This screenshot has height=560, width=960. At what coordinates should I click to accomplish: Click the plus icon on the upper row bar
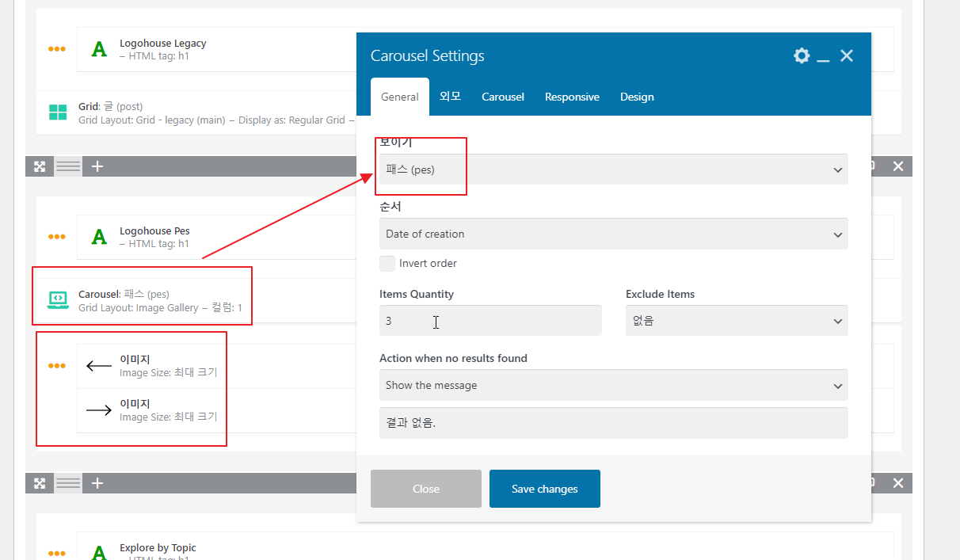click(x=97, y=166)
